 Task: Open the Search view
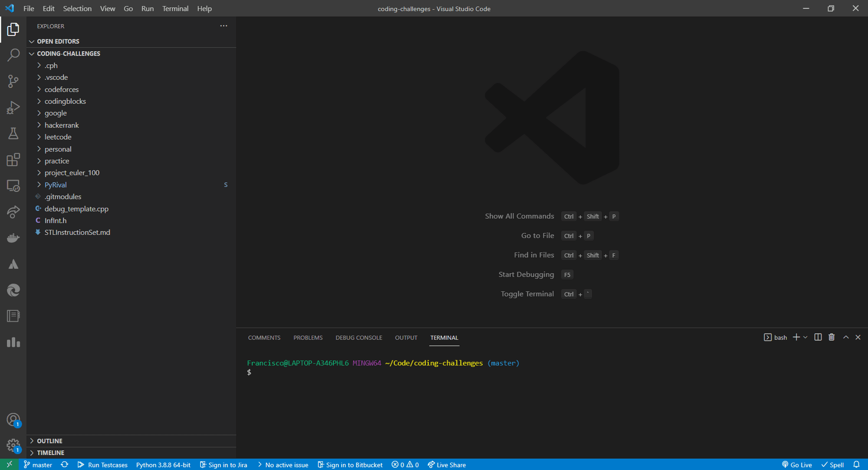(13, 55)
